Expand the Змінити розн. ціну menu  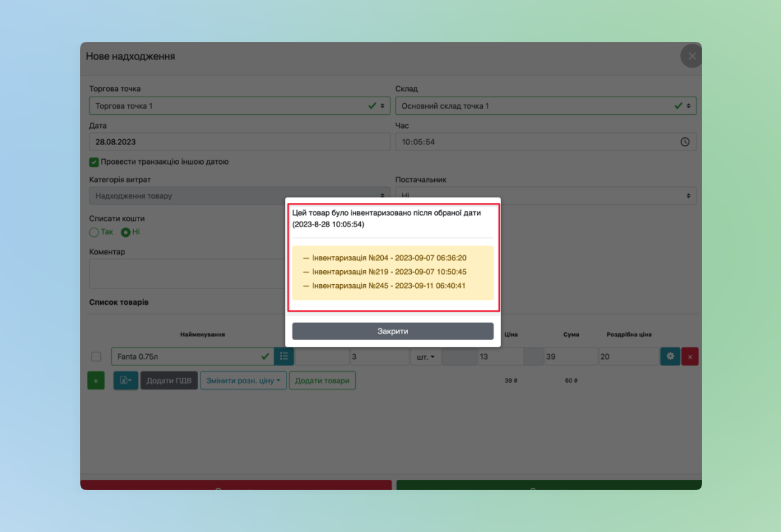243,381
